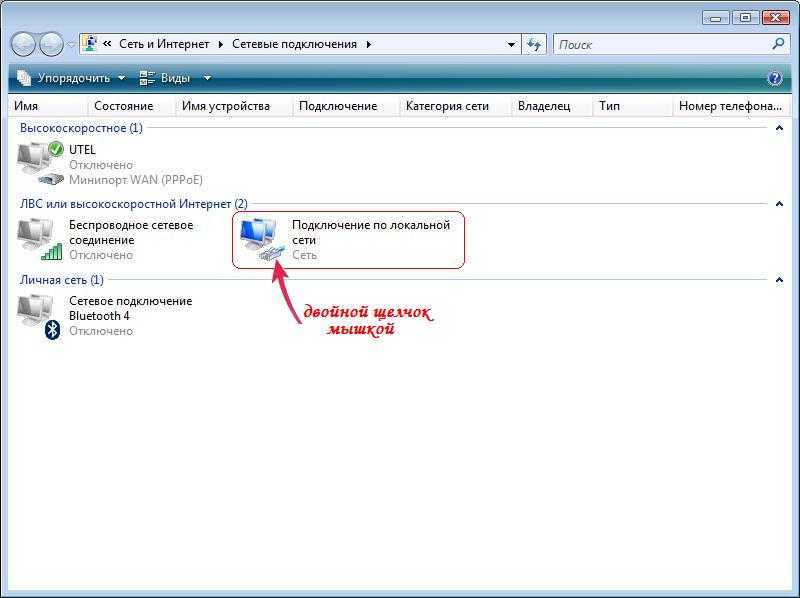800x598 pixels.
Task: Close the Network Connections window
Action: [x=776, y=18]
